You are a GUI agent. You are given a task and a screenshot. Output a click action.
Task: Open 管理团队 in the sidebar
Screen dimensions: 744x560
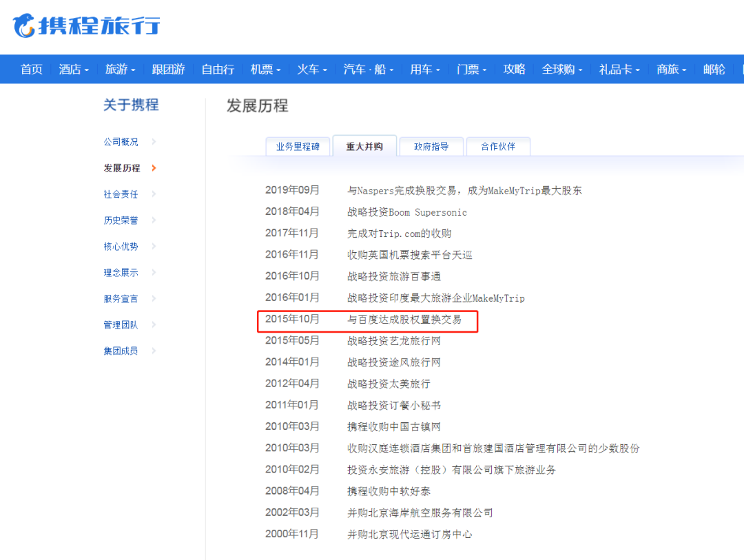pyautogui.click(x=121, y=324)
